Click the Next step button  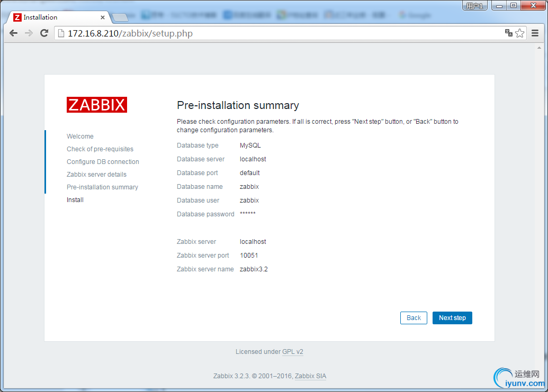point(452,318)
